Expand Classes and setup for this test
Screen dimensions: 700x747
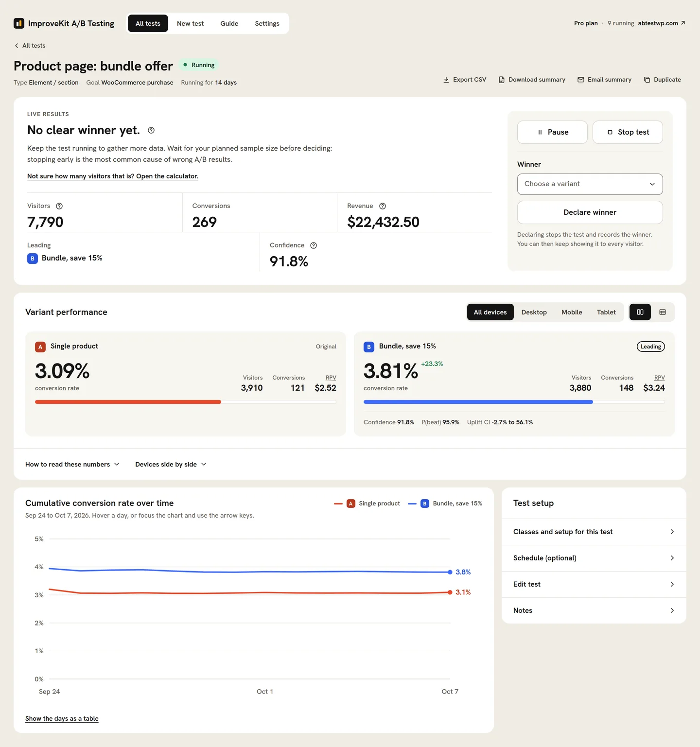(594, 532)
